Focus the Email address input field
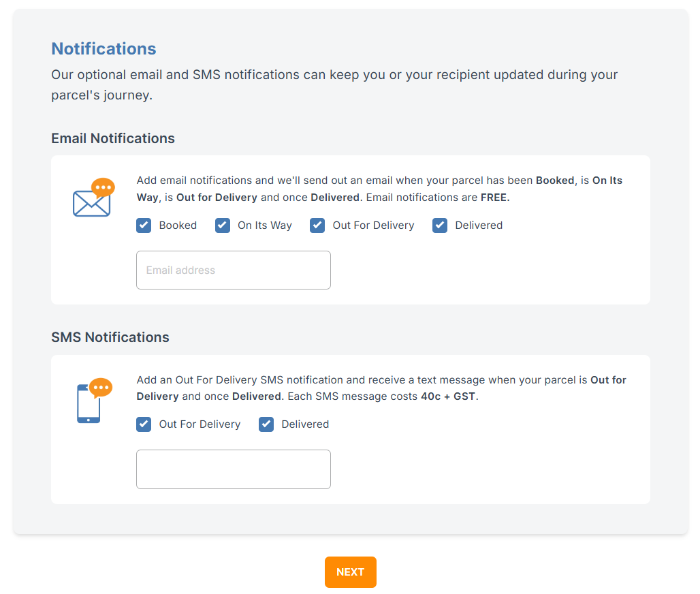Viewport: 700px width, 594px height. click(x=233, y=270)
